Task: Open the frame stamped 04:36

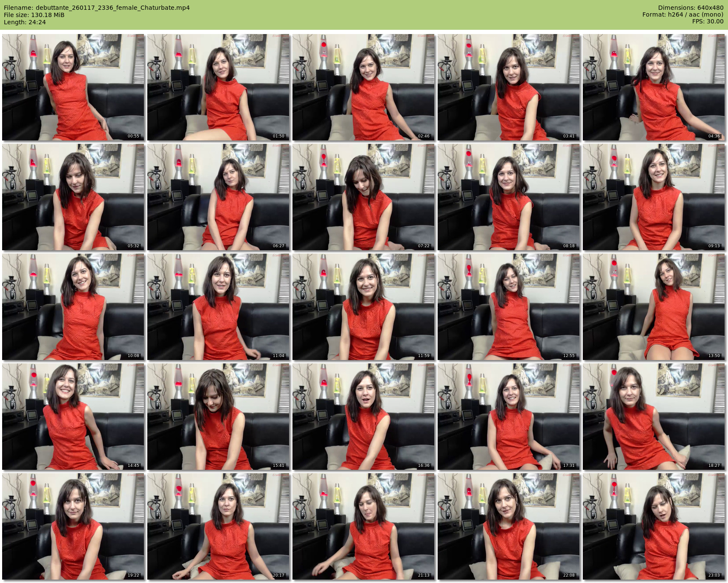Action: [x=654, y=87]
